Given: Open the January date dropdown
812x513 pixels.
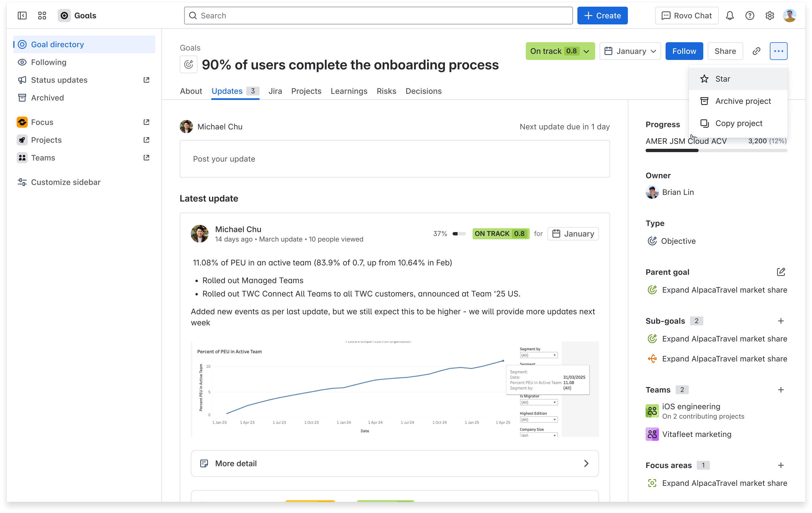Looking at the screenshot, I should coord(630,51).
